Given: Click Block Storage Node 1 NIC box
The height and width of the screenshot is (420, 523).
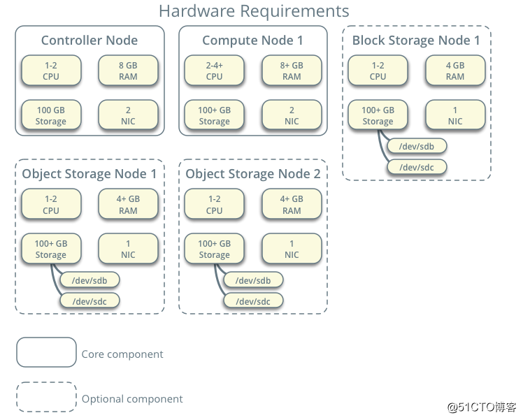Looking at the screenshot, I should pos(455,115).
